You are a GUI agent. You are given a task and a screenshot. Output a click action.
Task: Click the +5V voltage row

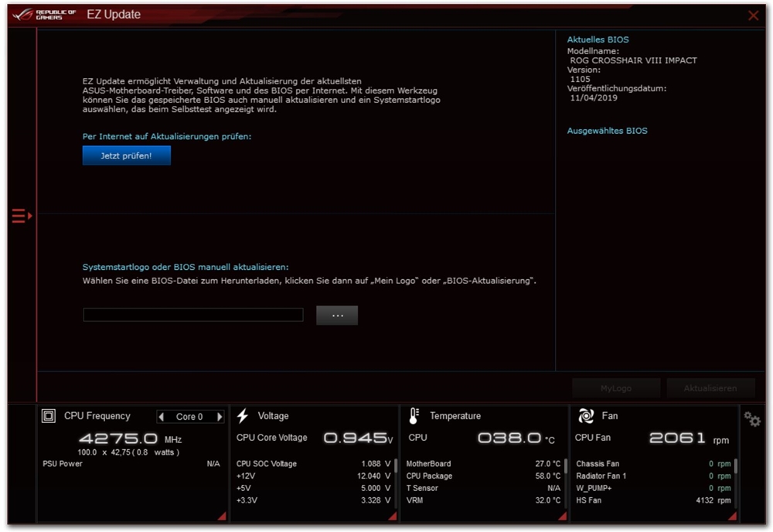pyautogui.click(x=313, y=488)
